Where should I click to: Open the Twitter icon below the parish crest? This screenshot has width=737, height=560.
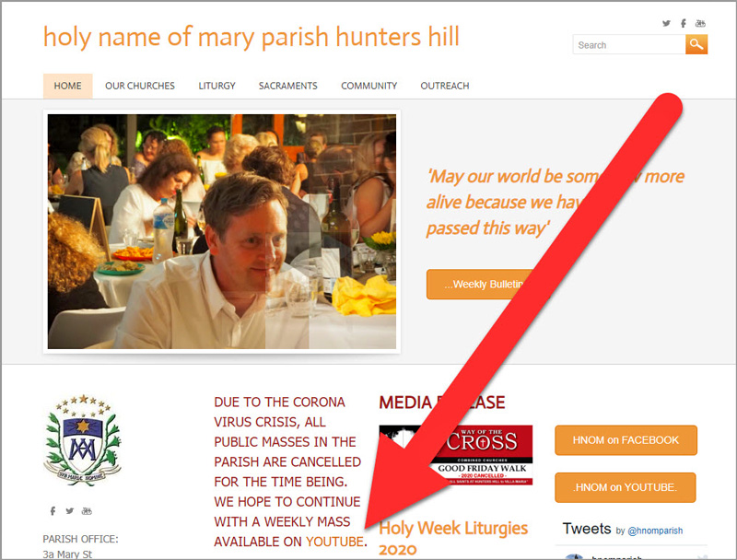pos(70,510)
